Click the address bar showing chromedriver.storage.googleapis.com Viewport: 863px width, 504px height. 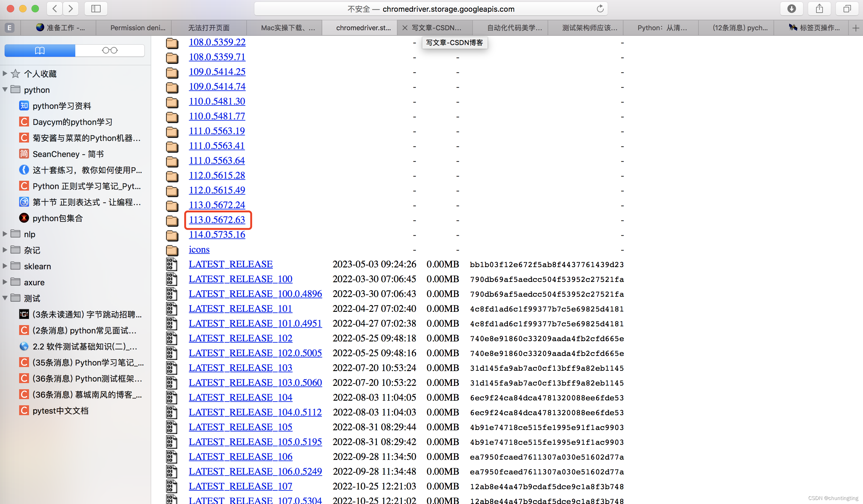pos(431,9)
